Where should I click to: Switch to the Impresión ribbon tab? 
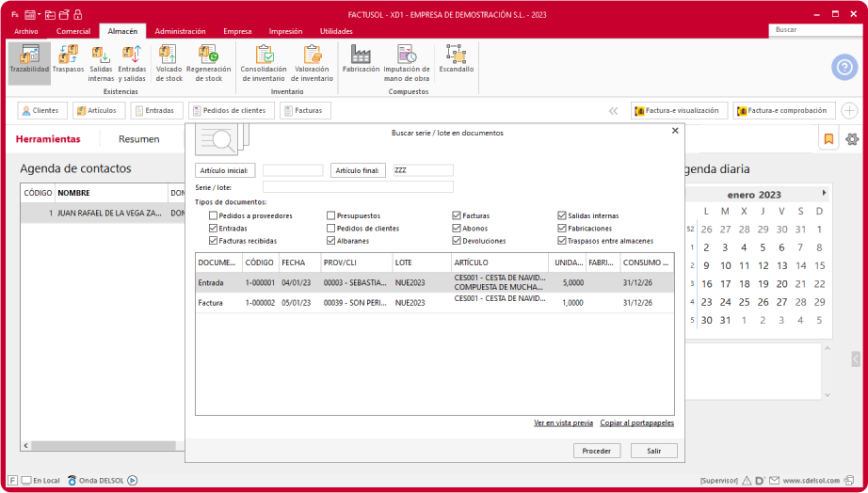click(285, 32)
